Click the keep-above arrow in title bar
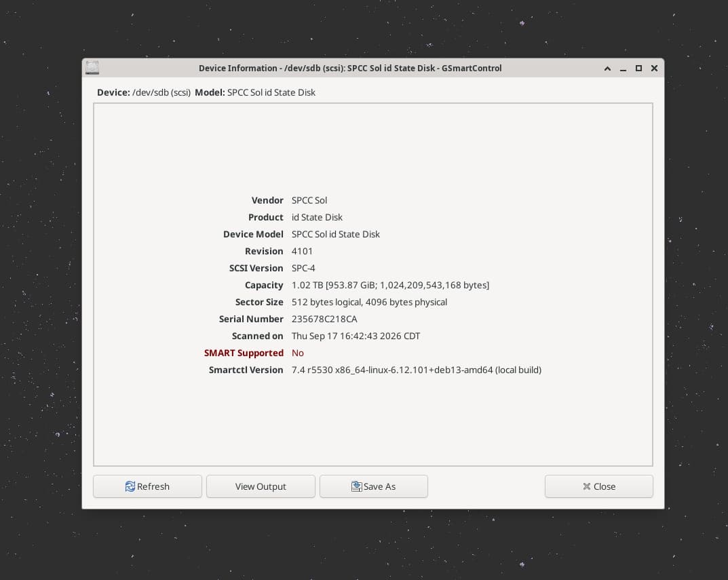This screenshot has width=728, height=580. coord(607,69)
